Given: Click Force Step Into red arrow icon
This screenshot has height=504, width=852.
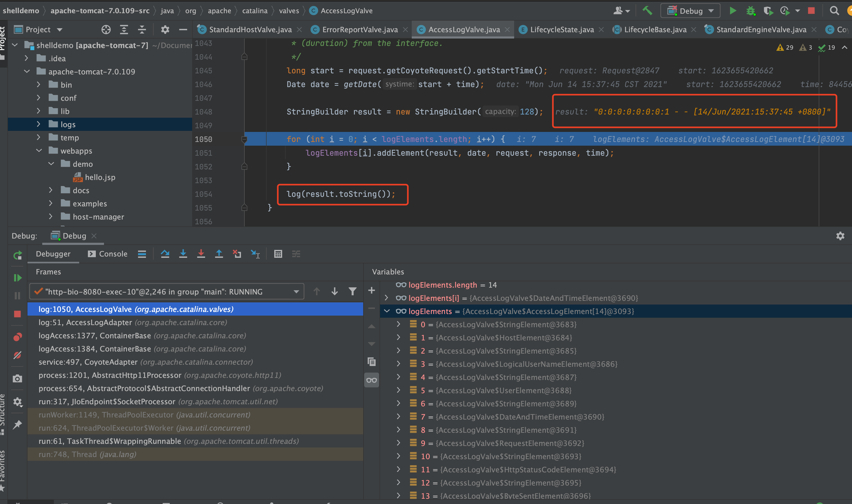Looking at the screenshot, I should (x=201, y=254).
